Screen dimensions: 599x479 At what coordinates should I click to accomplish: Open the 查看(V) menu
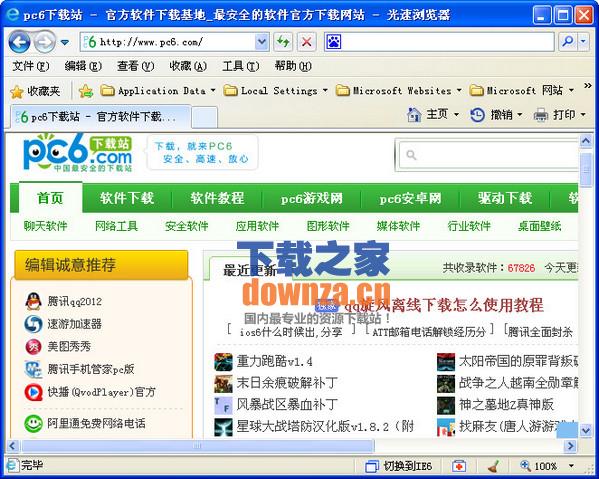pos(135,66)
